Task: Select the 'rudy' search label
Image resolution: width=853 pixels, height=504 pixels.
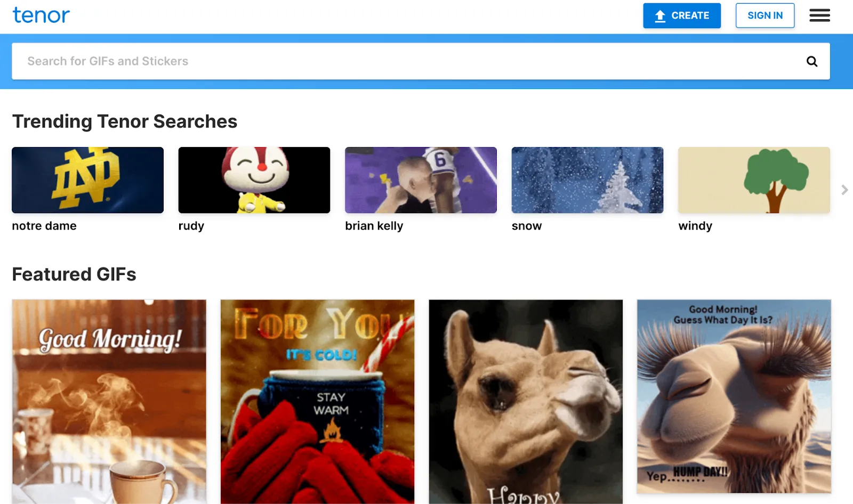Action: [x=191, y=226]
